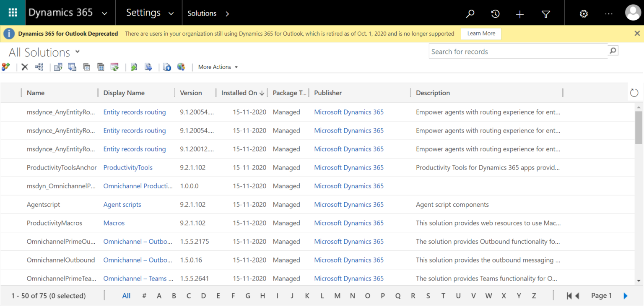
Task: Refresh the solutions list
Action: click(634, 93)
